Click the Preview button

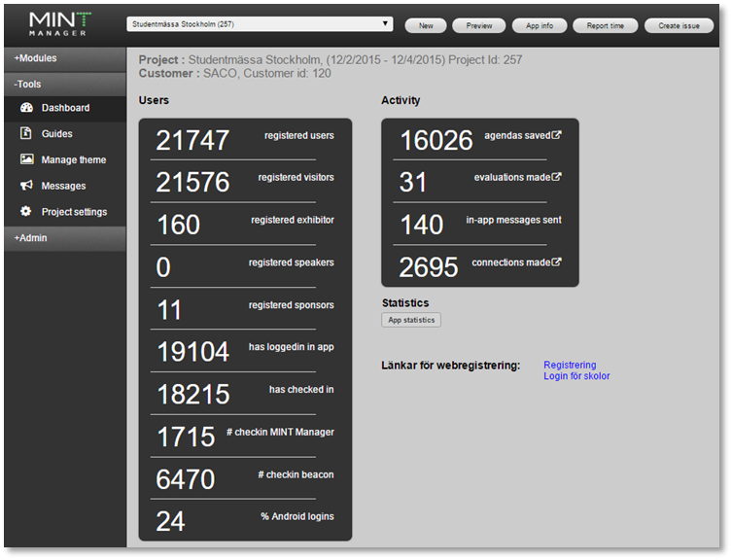tap(479, 25)
